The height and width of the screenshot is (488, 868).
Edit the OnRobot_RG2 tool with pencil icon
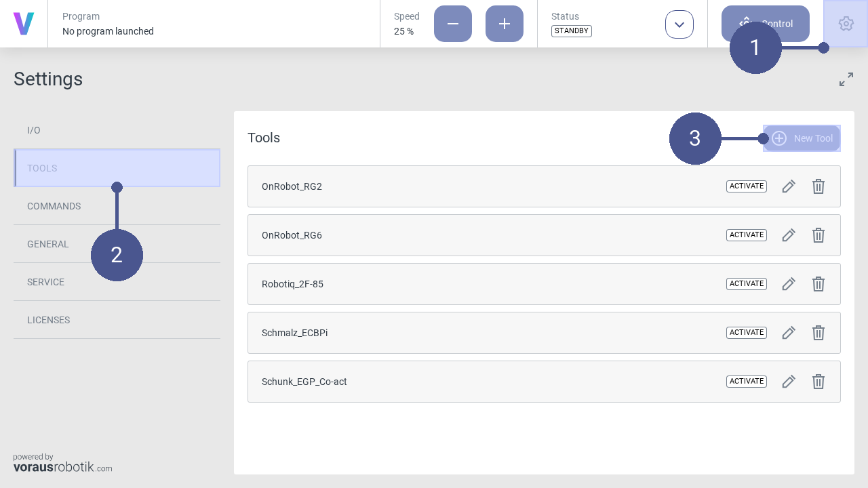coord(788,186)
